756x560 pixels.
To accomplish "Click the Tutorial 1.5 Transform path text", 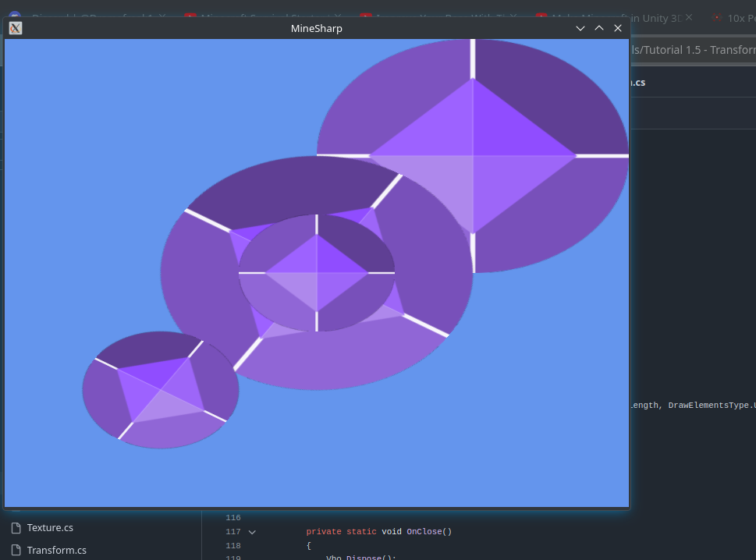I will pyautogui.click(x=694, y=50).
